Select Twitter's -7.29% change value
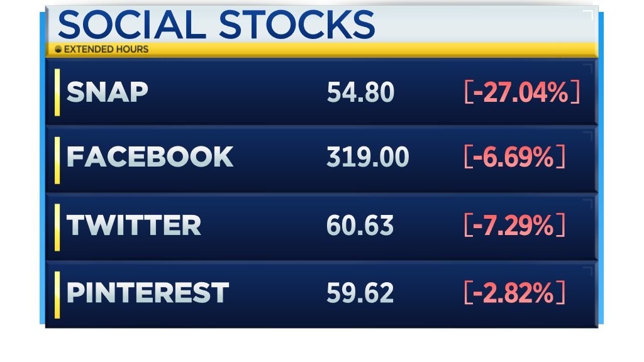Viewport: 644px width, 362px height. point(514,225)
